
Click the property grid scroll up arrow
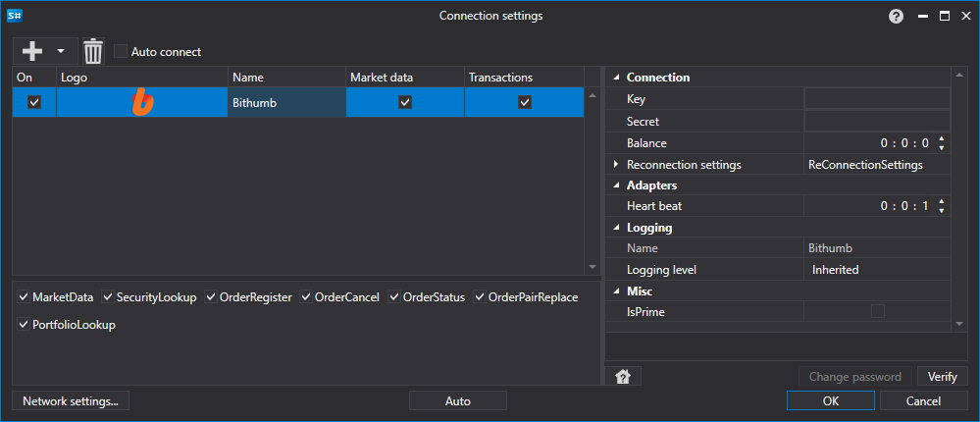(x=959, y=77)
